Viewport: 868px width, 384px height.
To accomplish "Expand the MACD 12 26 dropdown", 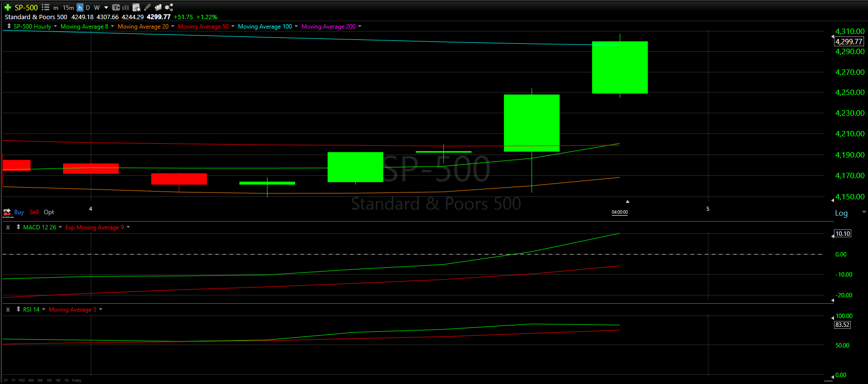I will click(x=60, y=227).
